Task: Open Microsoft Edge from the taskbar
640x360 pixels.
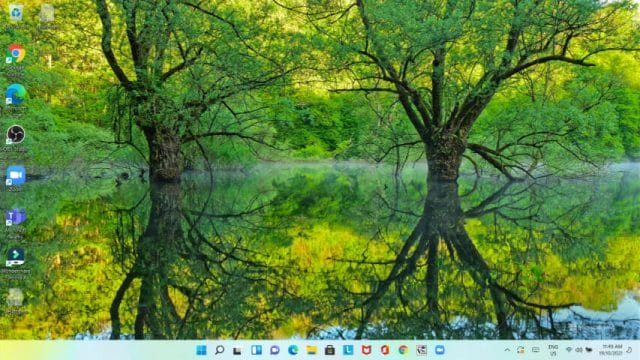Action: click(x=293, y=350)
